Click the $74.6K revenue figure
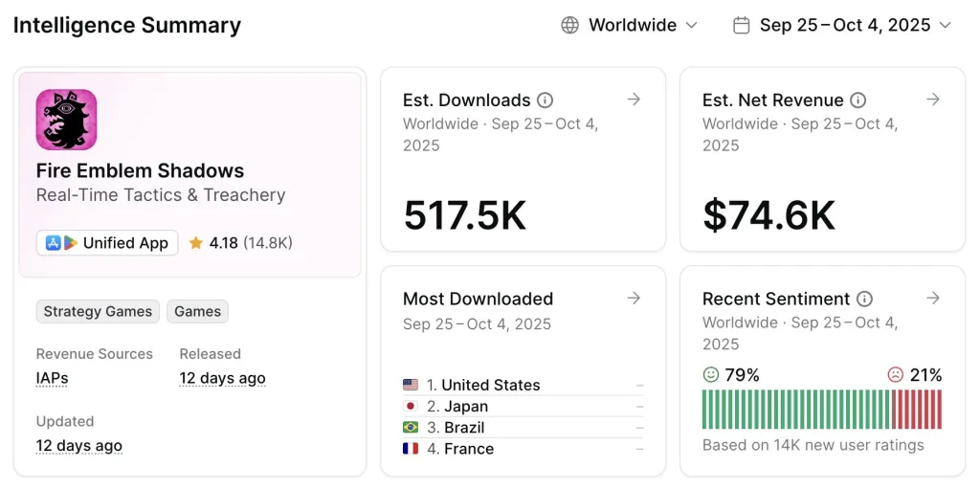The height and width of the screenshot is (490, 980). coord(768,215)
